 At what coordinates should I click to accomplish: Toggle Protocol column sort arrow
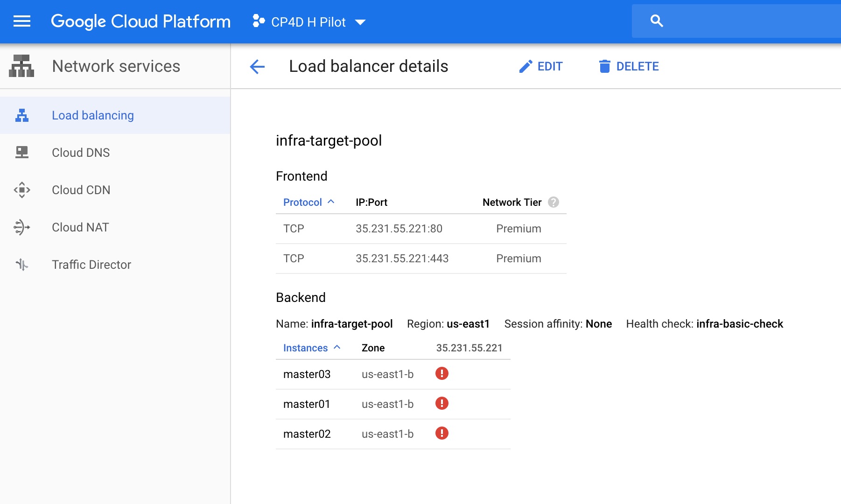pos(331,202)
